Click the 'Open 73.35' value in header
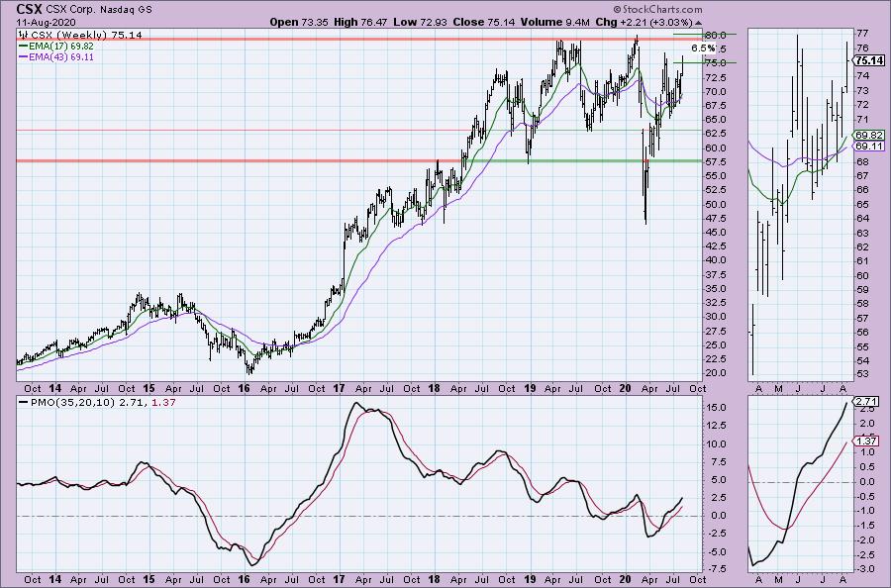The image size is (891, 588). coord(299,22)
